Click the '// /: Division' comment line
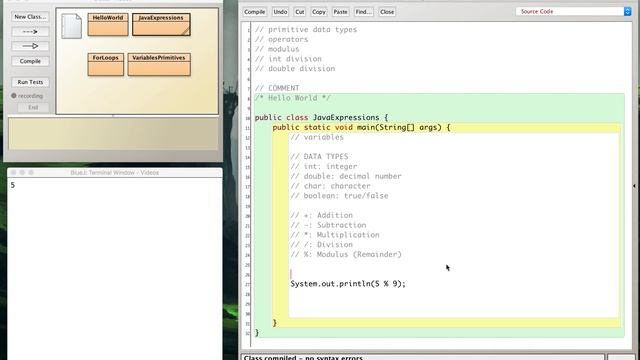Viewport: 640px width, 360px height. [321, 245]
